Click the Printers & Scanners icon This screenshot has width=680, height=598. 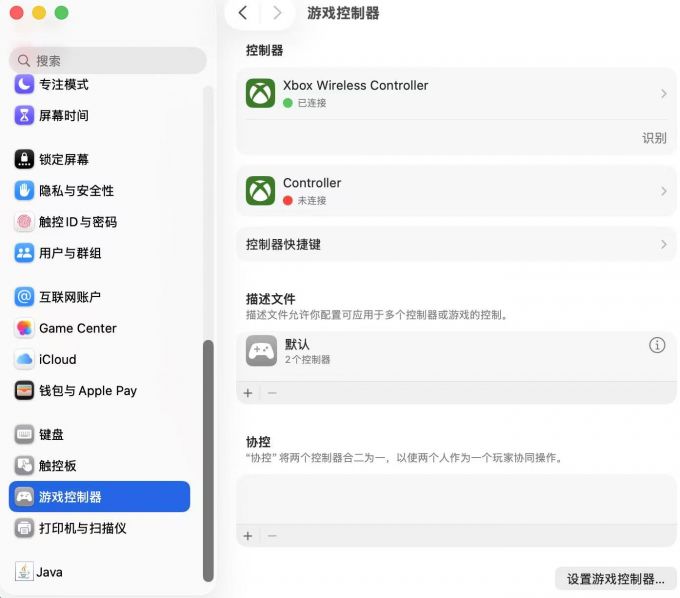[24, 528]
